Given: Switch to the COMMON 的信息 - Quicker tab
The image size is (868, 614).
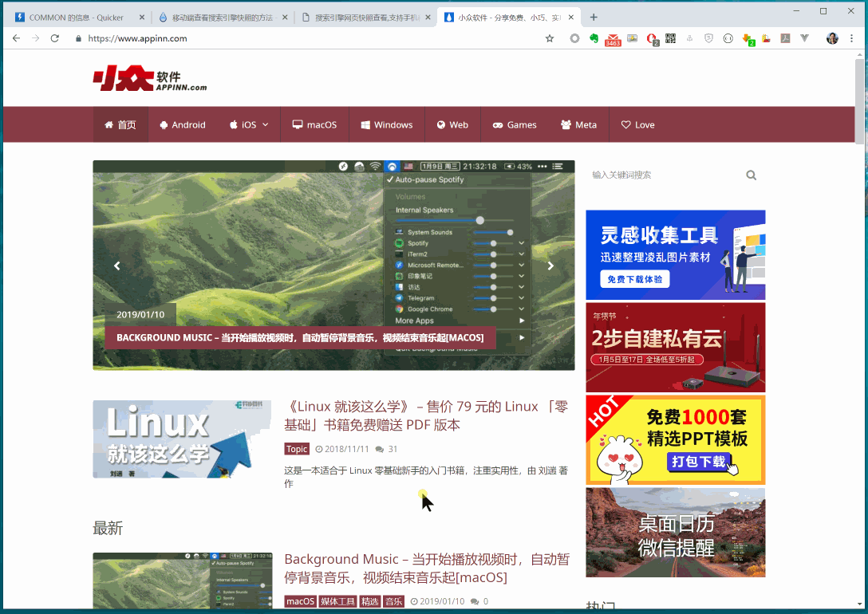Looking at the screenshot, I should (x=76, y=17).
